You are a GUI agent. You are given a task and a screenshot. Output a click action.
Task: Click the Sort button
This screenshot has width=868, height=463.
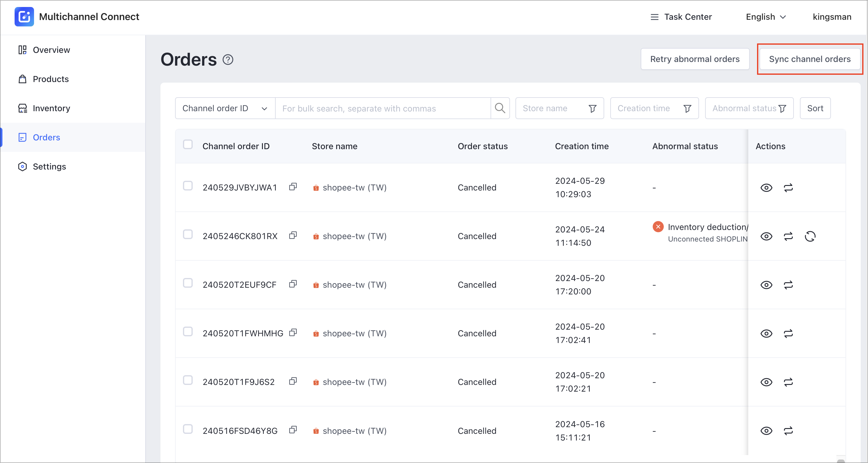(815, 108)
